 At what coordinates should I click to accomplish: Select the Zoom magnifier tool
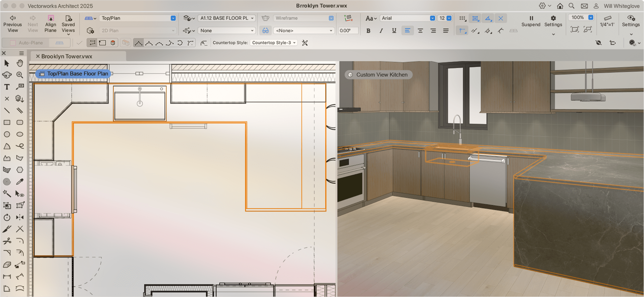point(20,75)
